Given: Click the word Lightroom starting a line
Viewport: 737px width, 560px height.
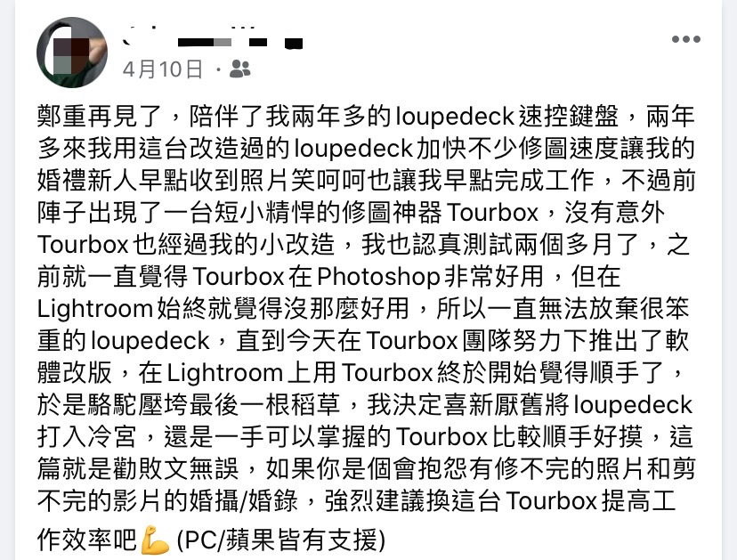Looking at the screenshot, I should click(95, 310).
